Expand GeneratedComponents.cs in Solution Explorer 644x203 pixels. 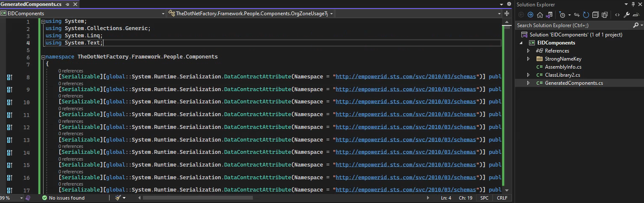528,83
